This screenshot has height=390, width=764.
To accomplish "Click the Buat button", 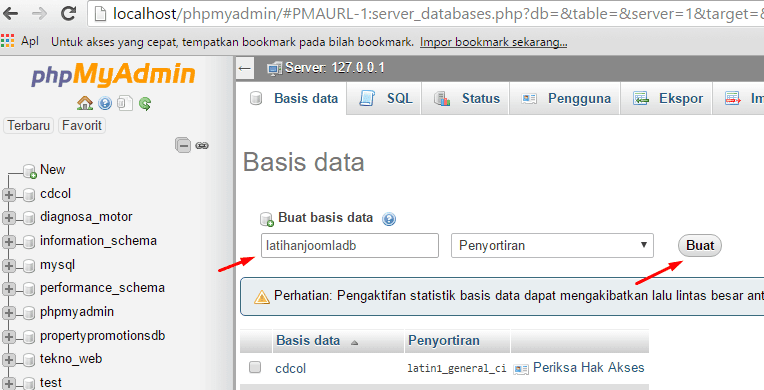I will (x=700, y=246).
